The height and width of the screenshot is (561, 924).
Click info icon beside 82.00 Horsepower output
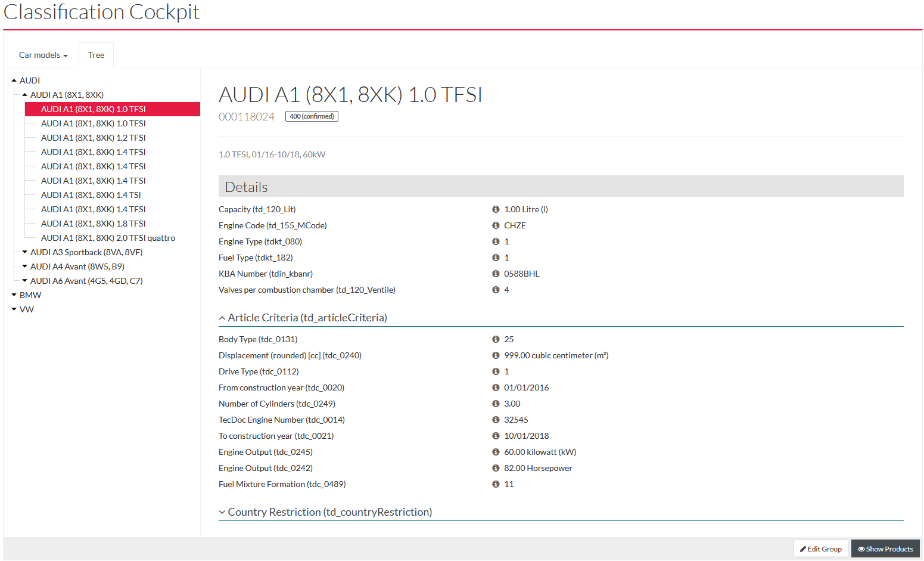(x=496, y=468)
